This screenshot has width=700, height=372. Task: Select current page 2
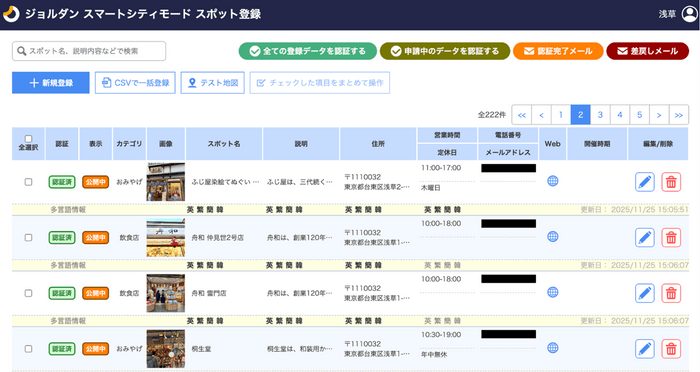pyautogui.click(x=580, y=115)
